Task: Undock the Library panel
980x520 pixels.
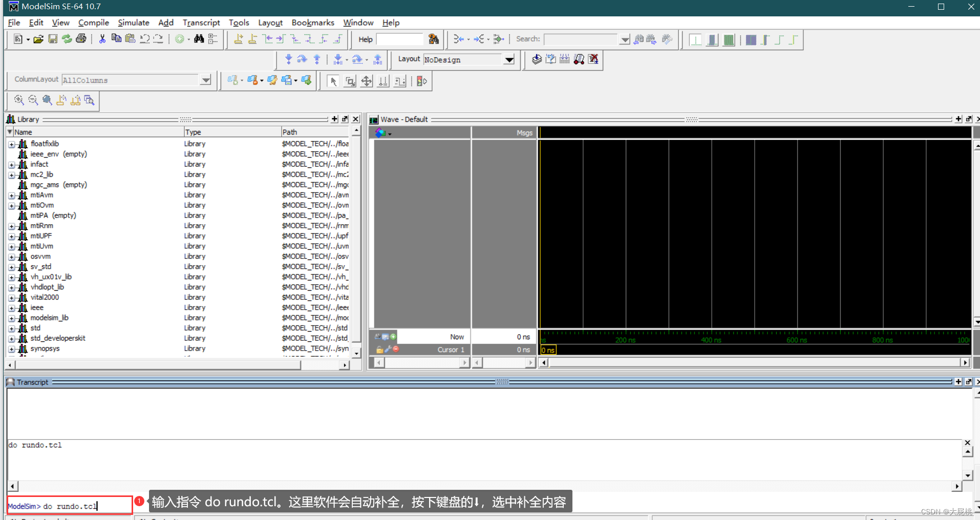Action: pos(345,119)
